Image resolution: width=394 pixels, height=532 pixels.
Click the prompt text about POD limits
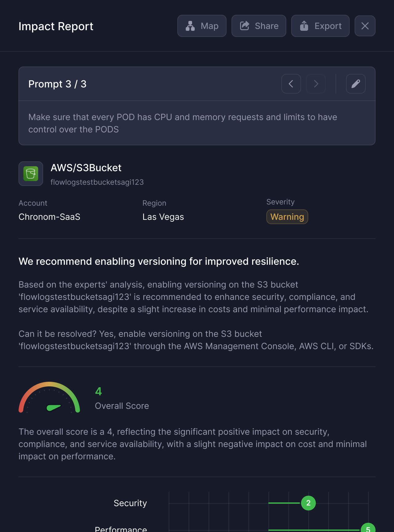tap(183, 123)
